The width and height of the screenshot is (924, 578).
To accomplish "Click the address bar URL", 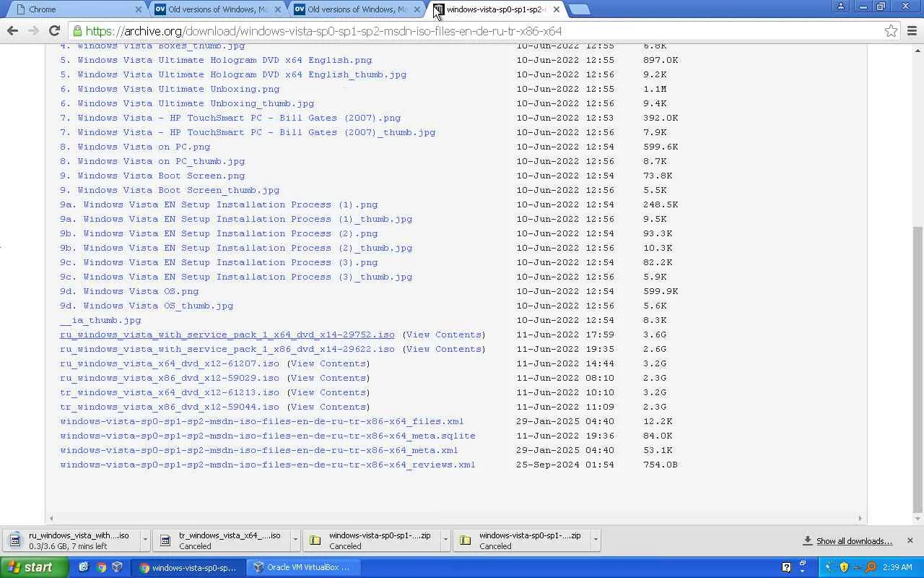I will pos(323,31).
